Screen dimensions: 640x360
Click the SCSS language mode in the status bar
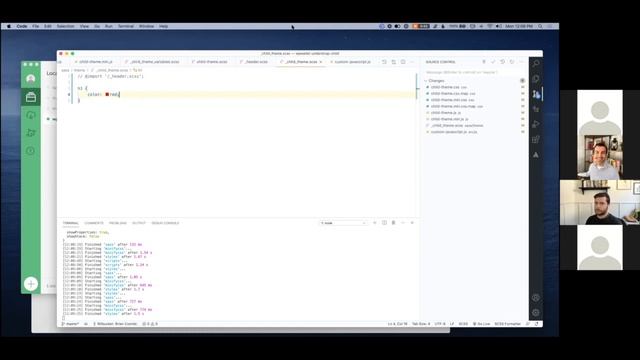pos(463,324)
